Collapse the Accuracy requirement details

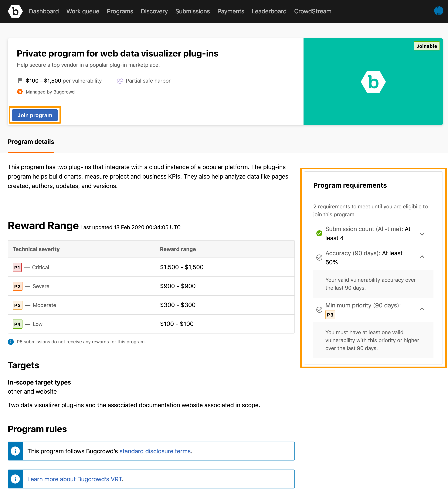[422, 257]
